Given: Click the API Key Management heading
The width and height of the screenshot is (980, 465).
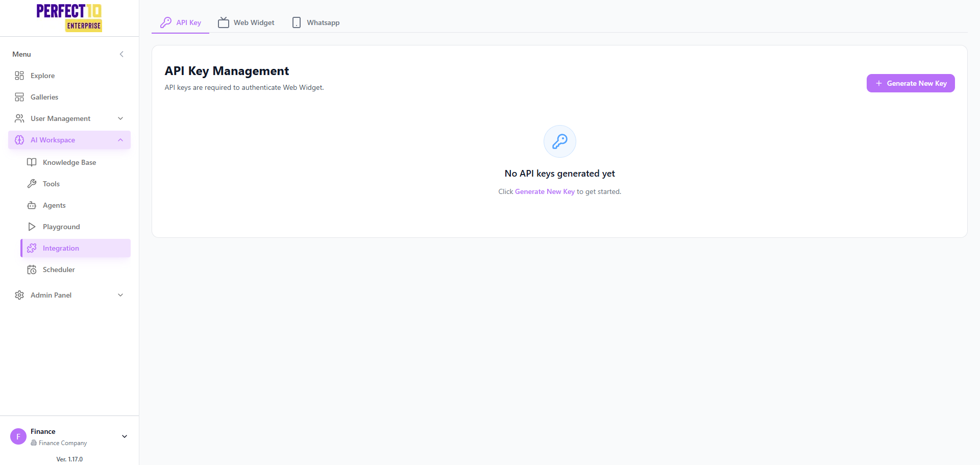Looking at the screenshot, I should click(x=227, y=71).
